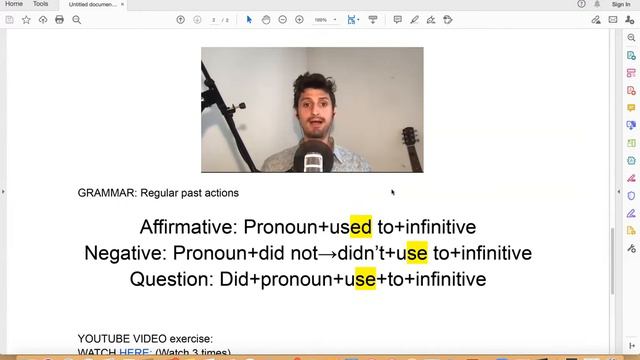640x360 pixels.
Task: Collapse the right tools pane arrow
Action: tap(619, 191)
